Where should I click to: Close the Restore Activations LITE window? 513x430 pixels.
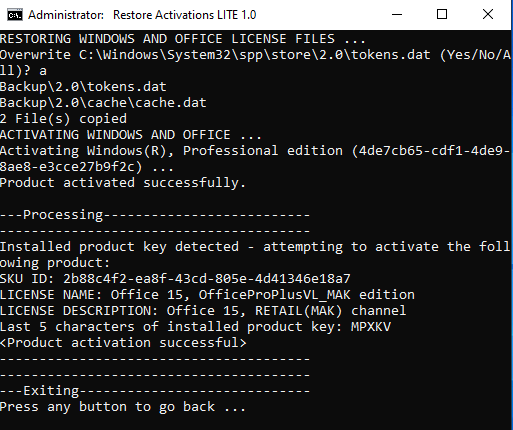pyautogui.click(x=488, y=14)
